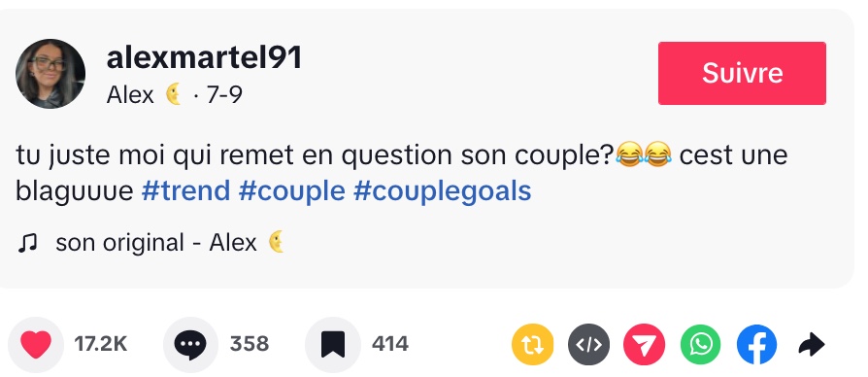Open the "son original - Alex" sound
This screenshot has height=377, width=868.
coord(170,243)
